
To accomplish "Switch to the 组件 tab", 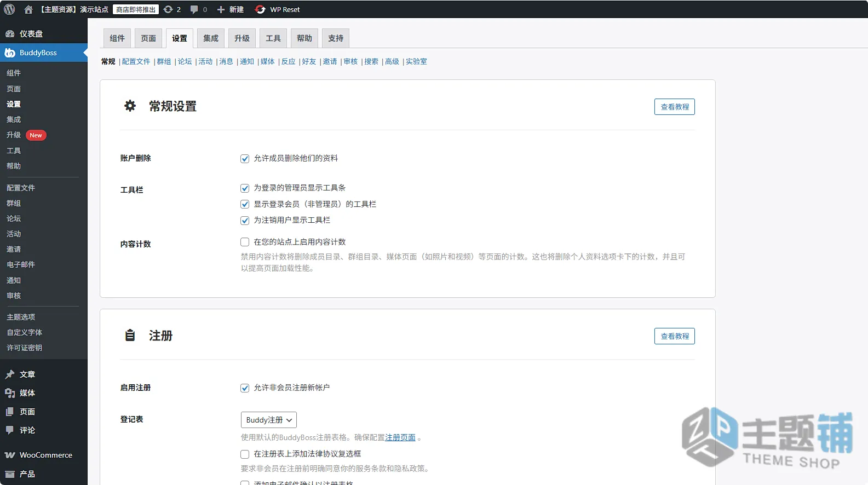I will tap(117, 38).
